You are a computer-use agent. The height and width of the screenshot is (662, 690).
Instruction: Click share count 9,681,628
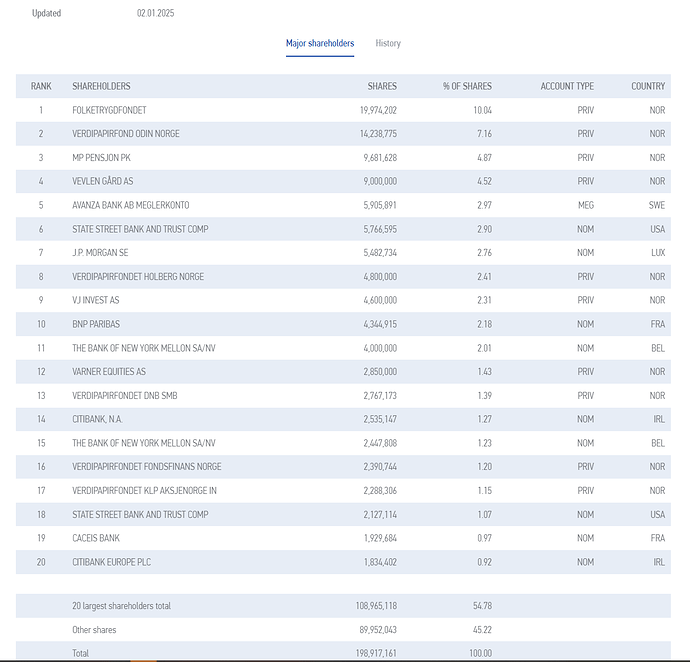pyautogui.click(x=380, y=158)
